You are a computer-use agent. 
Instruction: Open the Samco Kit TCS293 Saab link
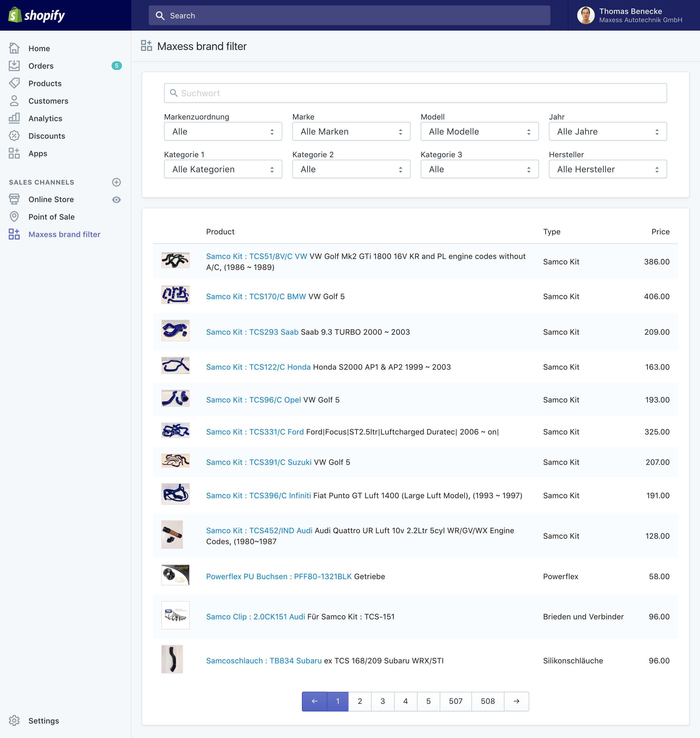(252, 332)
